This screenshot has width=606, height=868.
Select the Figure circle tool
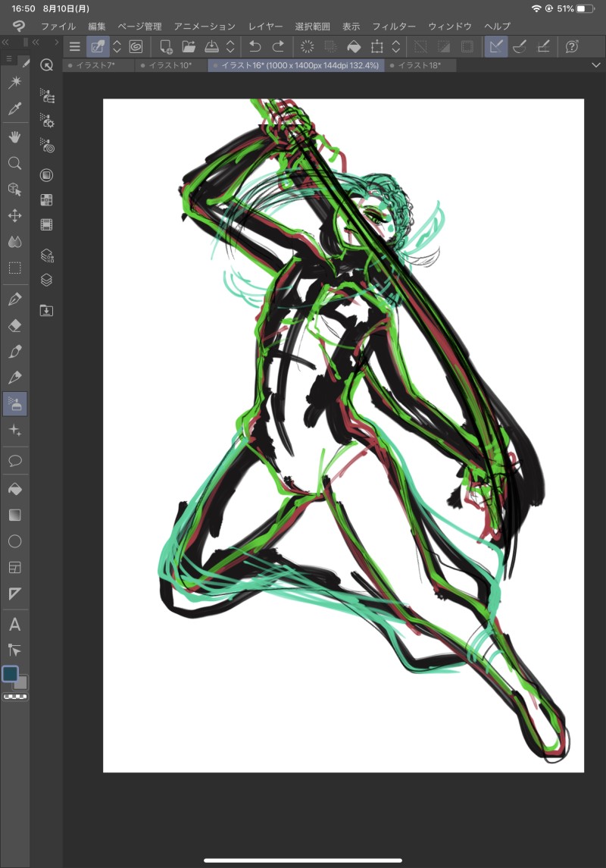[x=15, y=541]
